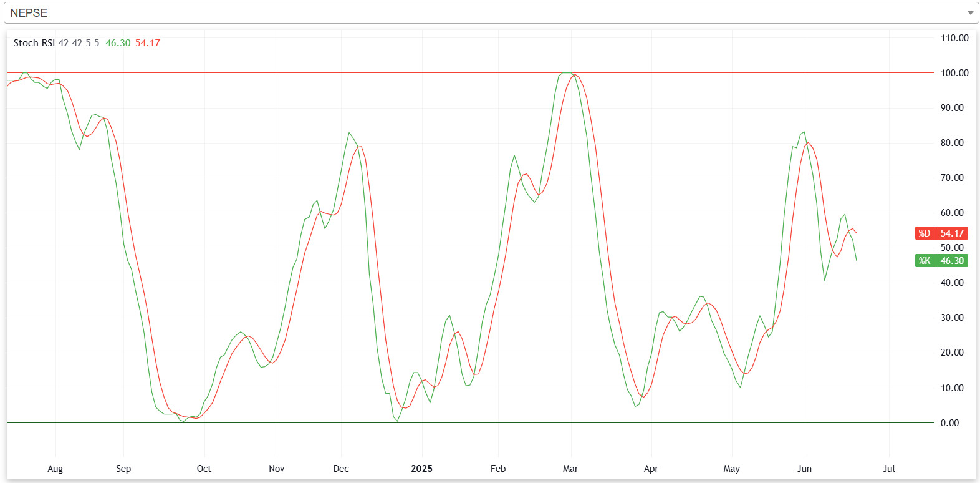Click the 100.00 scale value
The height and width of the screenshot is (483, 980).
click(x=954, y=73)
